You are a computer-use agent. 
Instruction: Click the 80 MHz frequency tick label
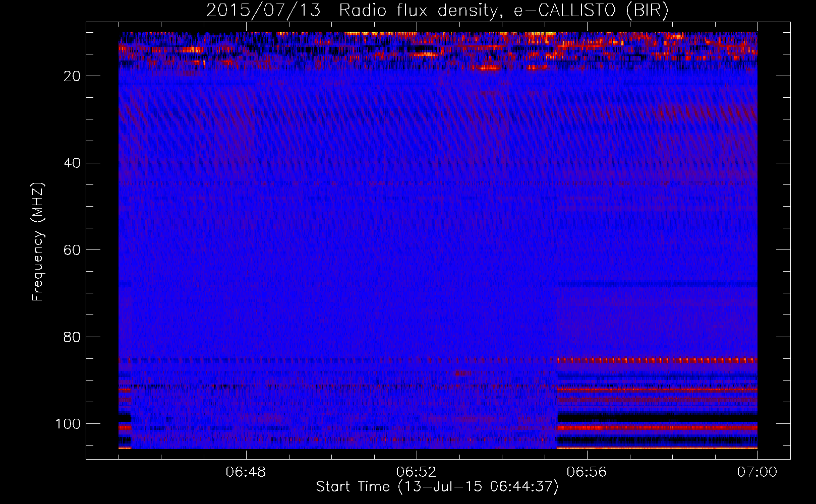(73, 337)
